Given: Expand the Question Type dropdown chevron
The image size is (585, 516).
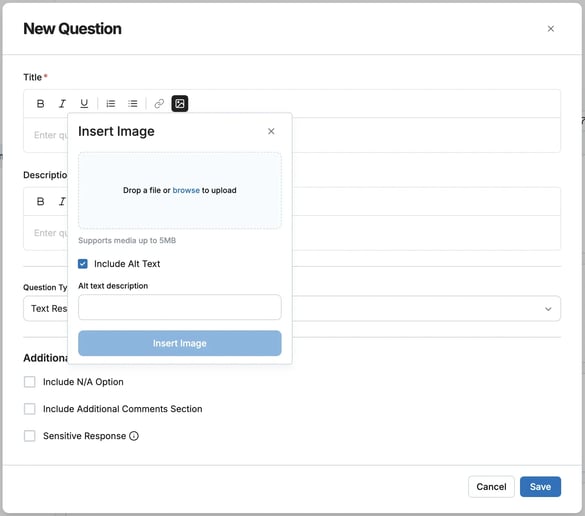Looking at the screenshot, I should click(x=548, y=309).
